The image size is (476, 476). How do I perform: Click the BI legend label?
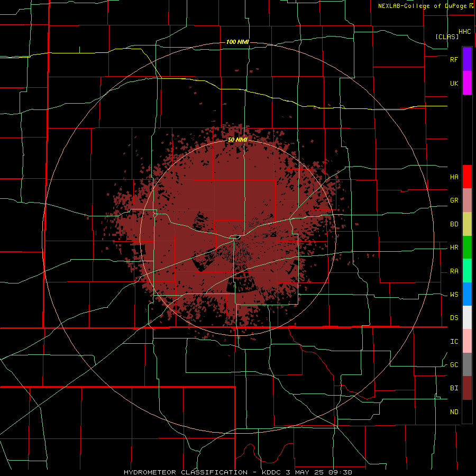(x=454, y=388)
